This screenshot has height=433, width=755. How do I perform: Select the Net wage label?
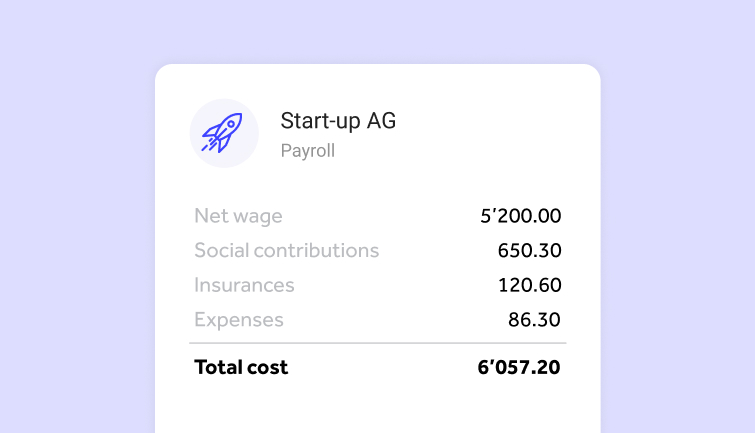tap(238, 216)
